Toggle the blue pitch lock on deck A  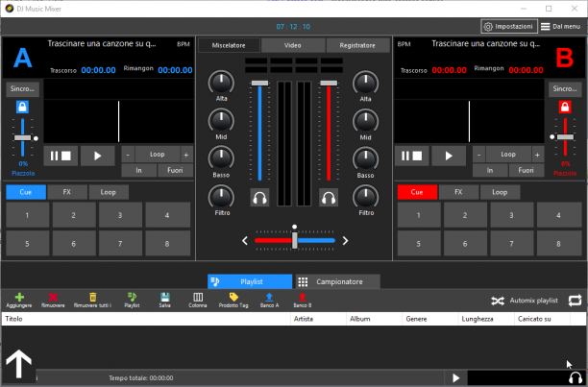(x=22, y=107)
